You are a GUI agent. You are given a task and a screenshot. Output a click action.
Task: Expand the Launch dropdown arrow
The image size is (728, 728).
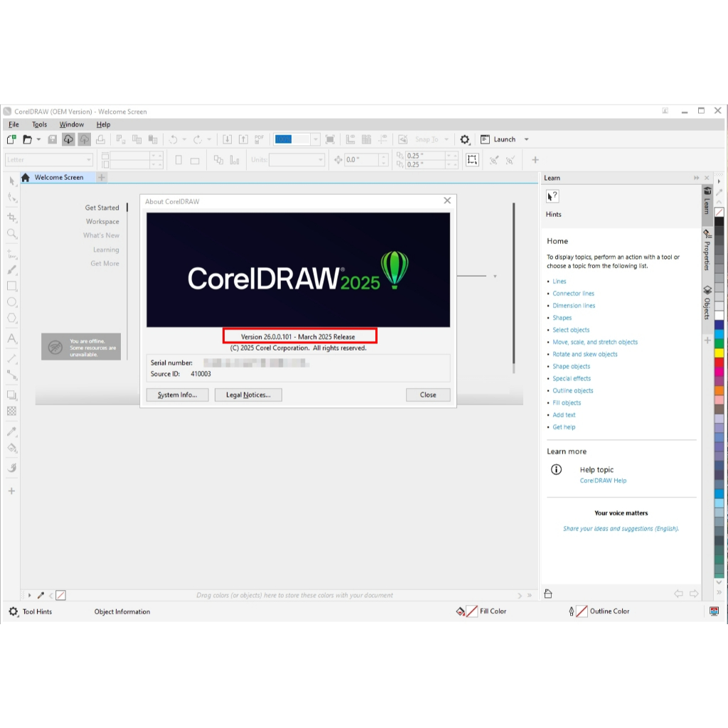(x=527, y=139)
